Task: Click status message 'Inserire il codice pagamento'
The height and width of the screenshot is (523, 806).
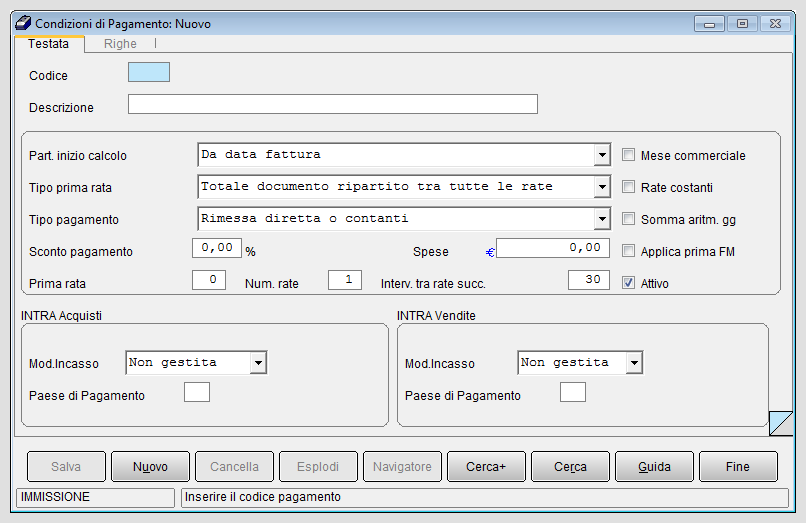Action: (263, 497)
